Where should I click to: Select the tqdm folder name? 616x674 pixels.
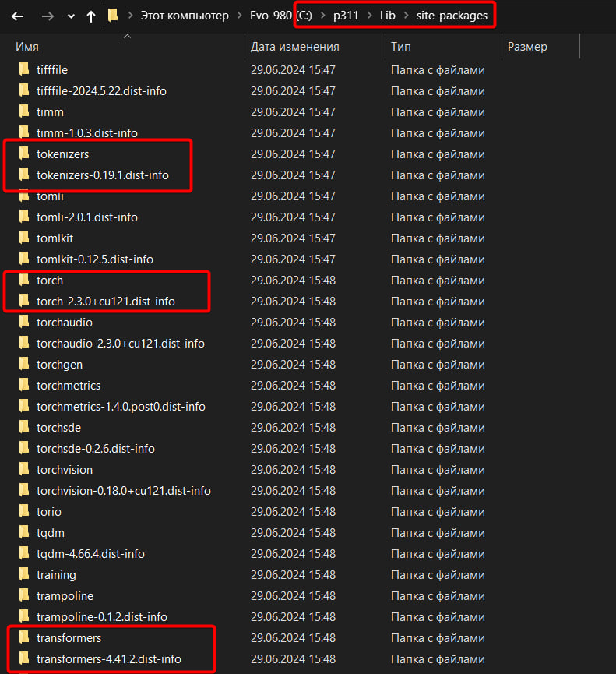pos(51,533)
